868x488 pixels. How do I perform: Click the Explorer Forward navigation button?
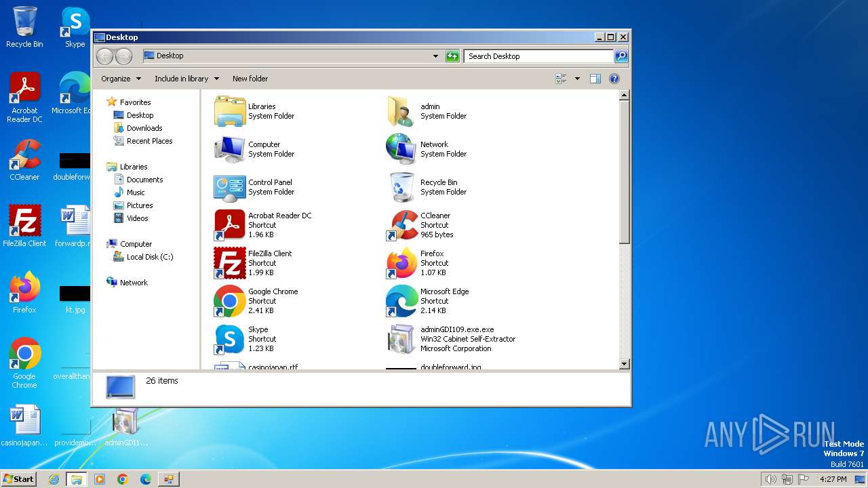[123, 56]
